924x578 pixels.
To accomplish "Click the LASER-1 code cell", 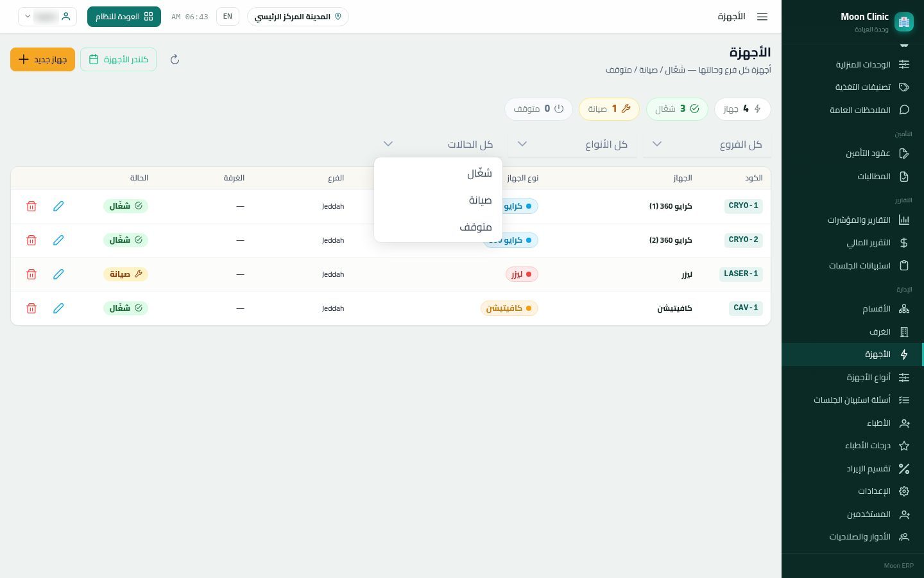I will (x=741, y=274).
